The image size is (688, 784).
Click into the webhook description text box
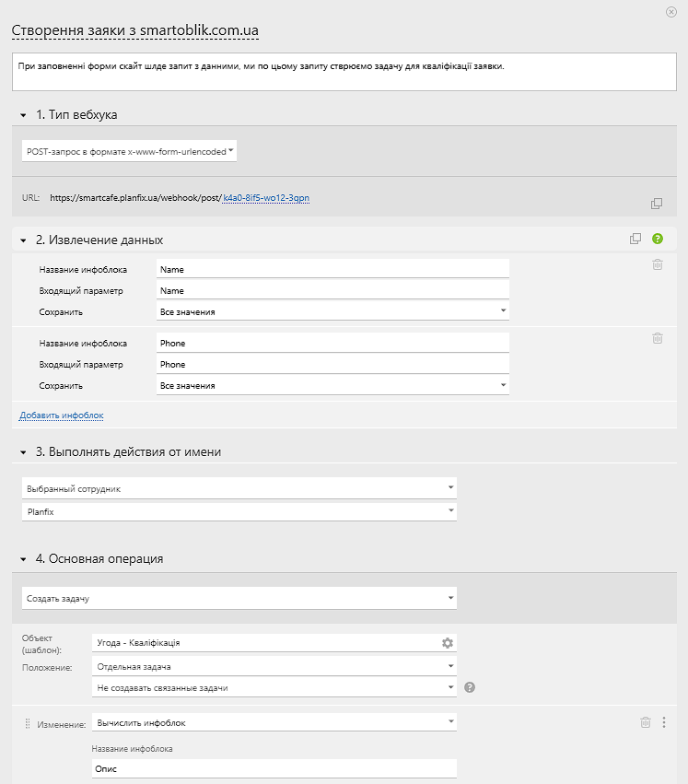pyautogui.click(x=344, y=72)
